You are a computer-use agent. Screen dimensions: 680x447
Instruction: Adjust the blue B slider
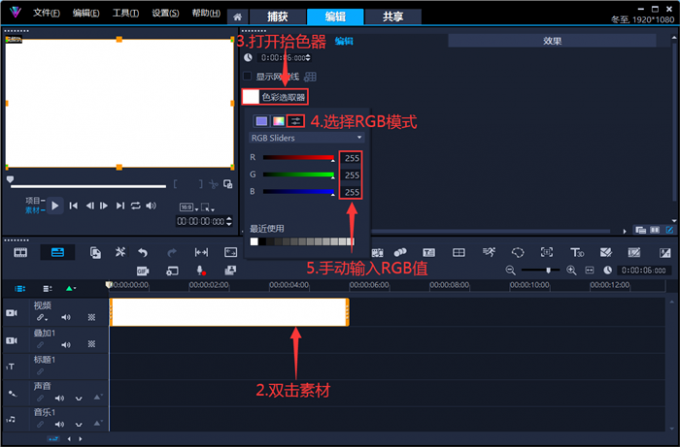pyautogui.click(x=298, y=191)
